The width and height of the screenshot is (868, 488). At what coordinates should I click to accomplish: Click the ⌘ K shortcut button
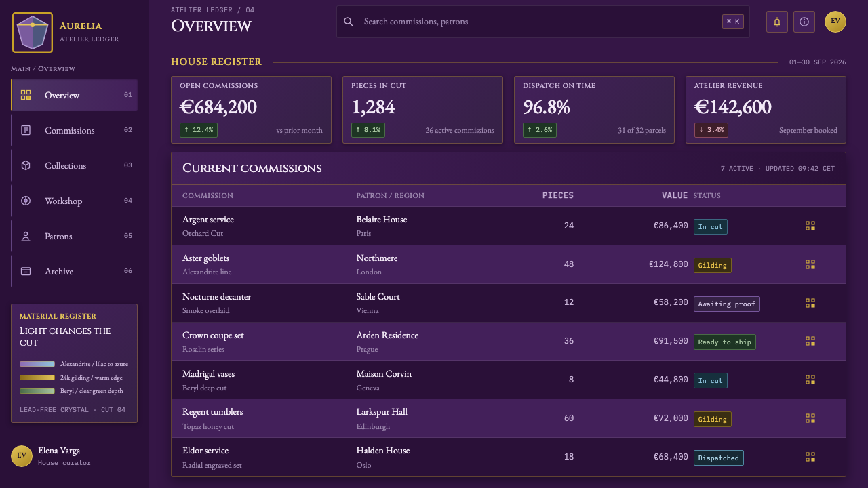pyautogui.click(x=733, y=22)
